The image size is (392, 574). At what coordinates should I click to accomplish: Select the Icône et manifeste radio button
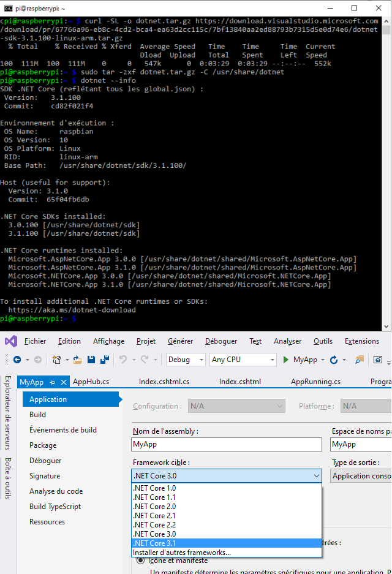(x=140, y=561)
